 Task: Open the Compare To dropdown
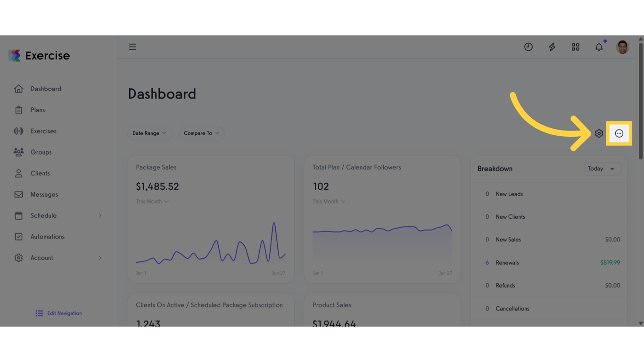point(201,133)
